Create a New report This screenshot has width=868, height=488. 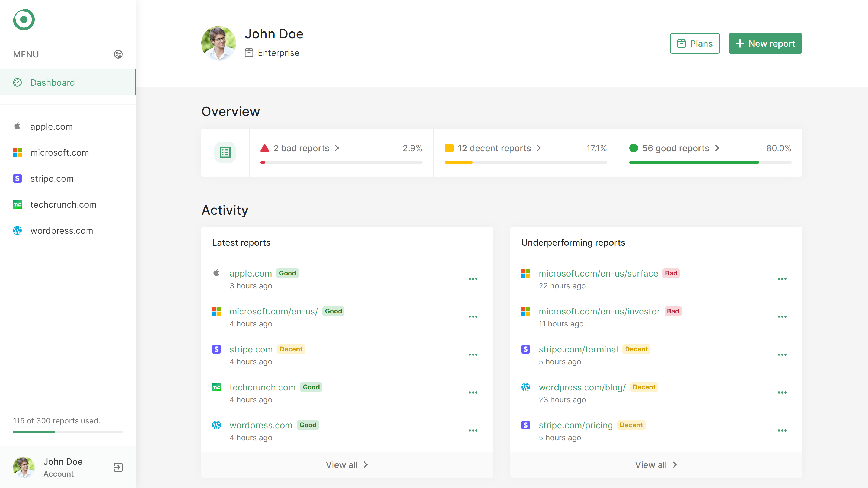[765, 43]
